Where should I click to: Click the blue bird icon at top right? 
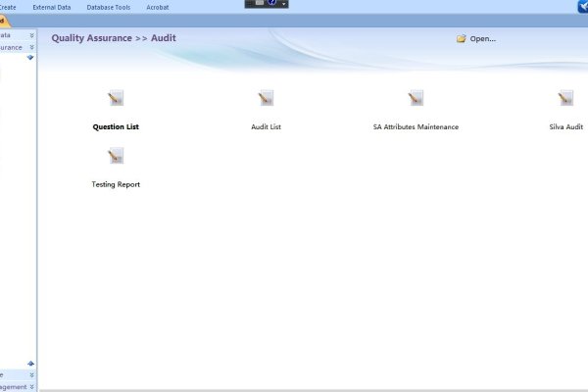click(583, 6)
